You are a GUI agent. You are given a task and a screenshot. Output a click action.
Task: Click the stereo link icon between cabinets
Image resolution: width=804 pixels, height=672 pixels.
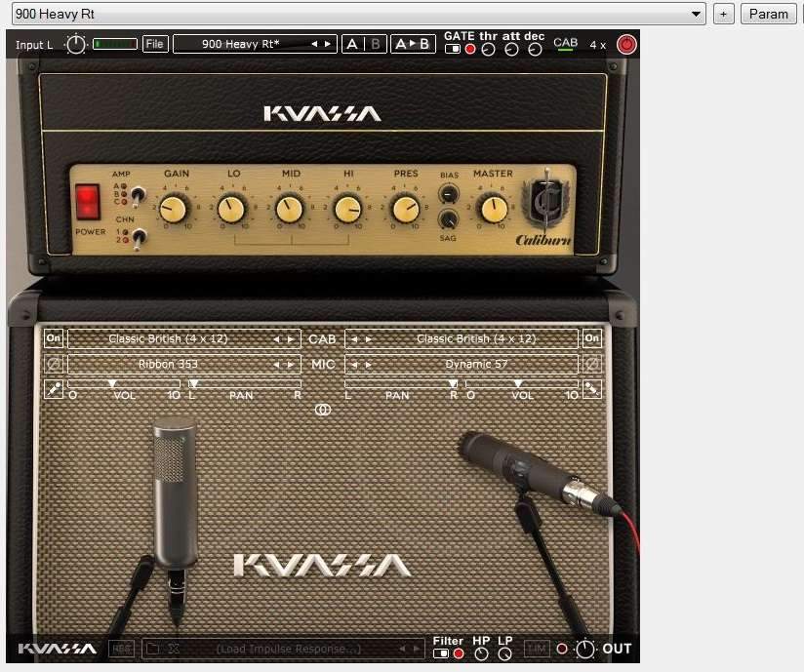coord(323,411)
